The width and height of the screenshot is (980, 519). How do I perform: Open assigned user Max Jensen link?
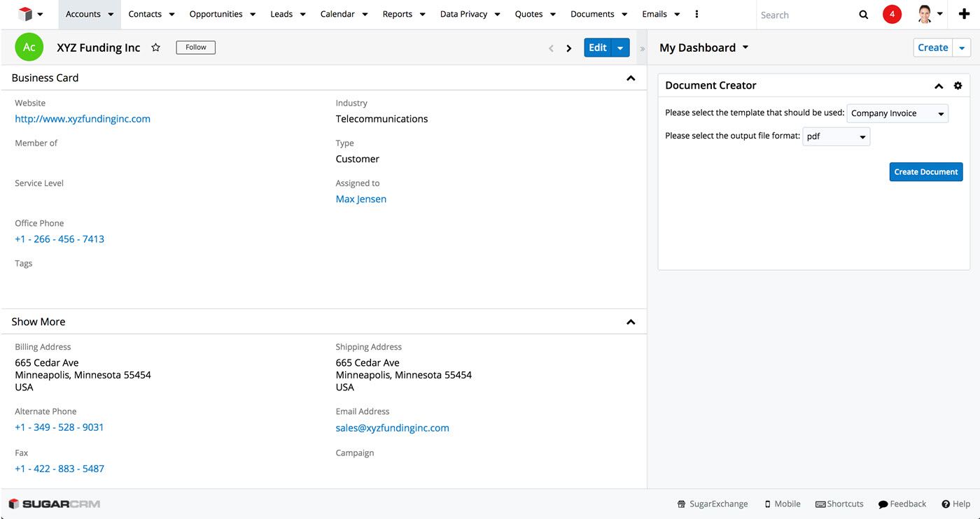361,199
